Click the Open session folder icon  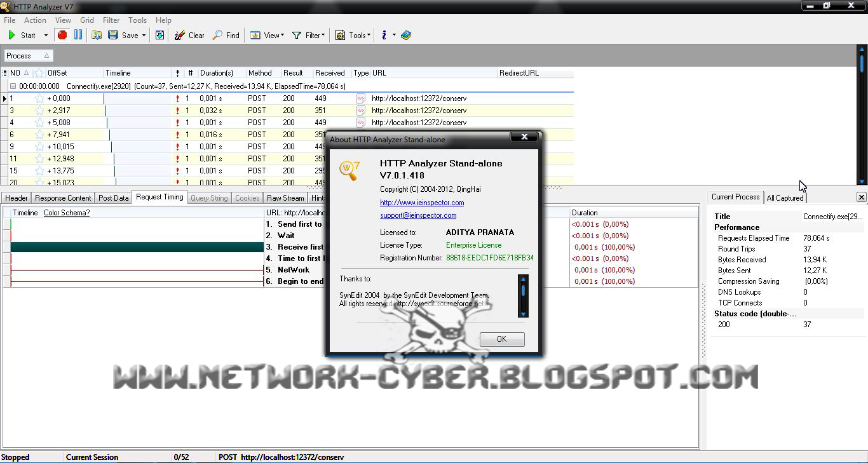coord(97,35)
